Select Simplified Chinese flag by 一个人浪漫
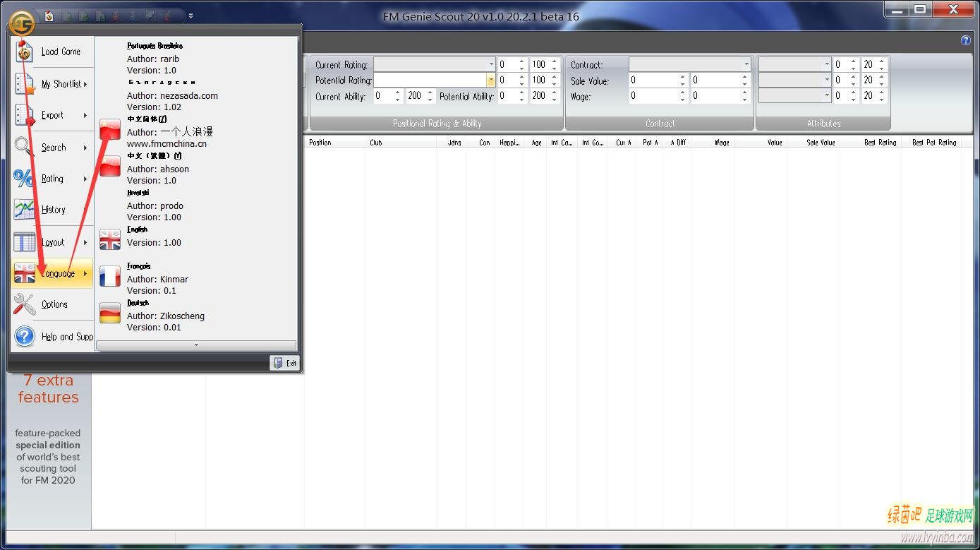This screenshot has height=550, width=980. (x=110, y=130)
